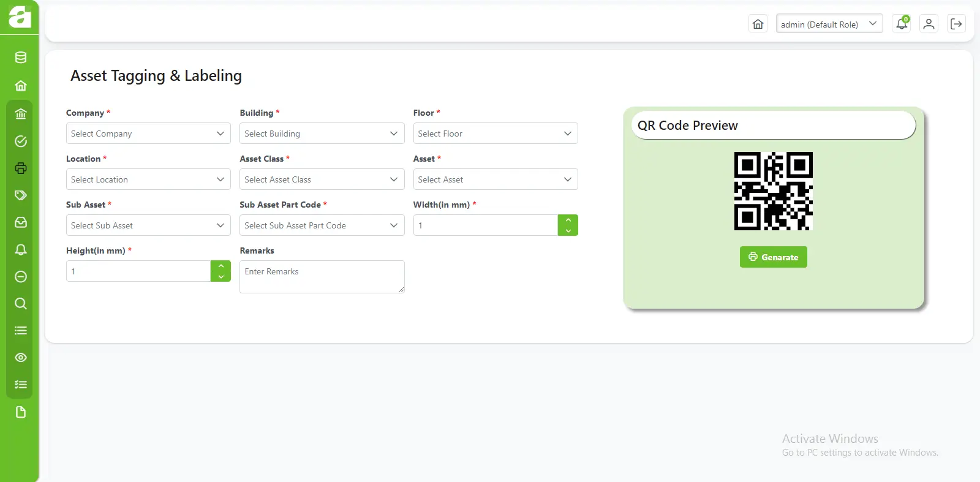Open the tags icon in the sidebar
The image size is (980, 482).
(x=21, y=195)
